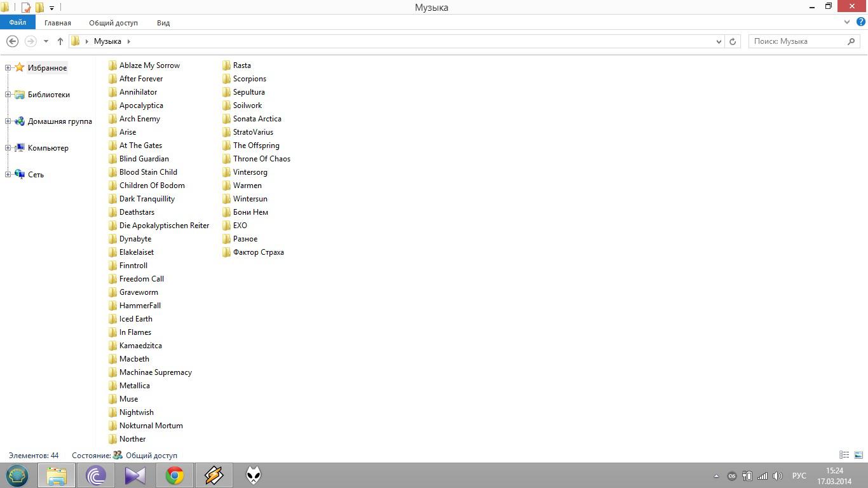
Task: Select the "Nokturnal Mortum" folder name
Action: coord(151,426)
